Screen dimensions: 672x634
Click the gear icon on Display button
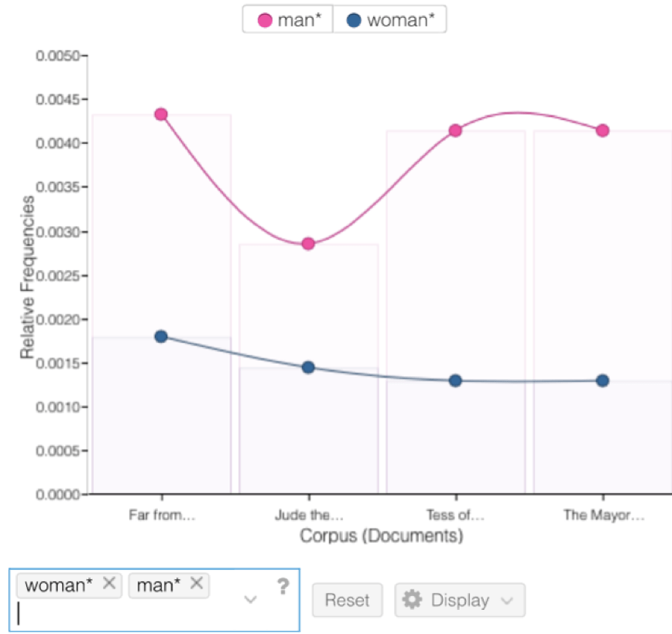click(x=413, y=600)
